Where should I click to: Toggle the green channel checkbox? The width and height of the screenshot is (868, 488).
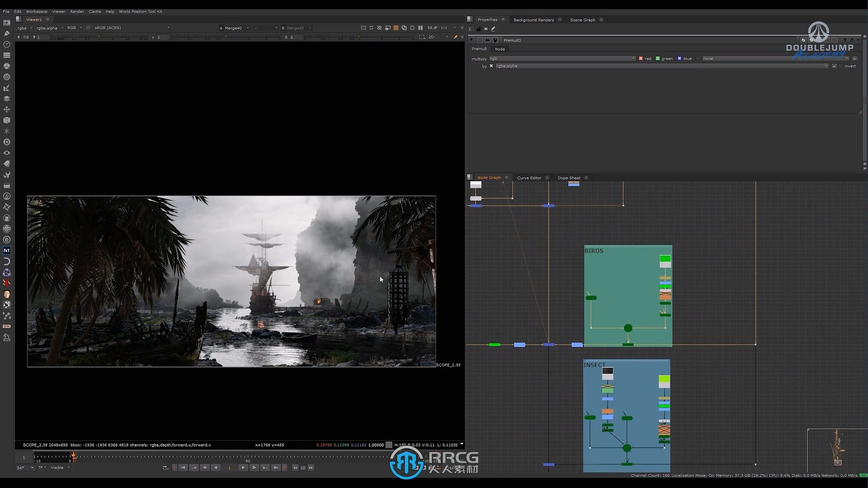click(x=658, y=59)
